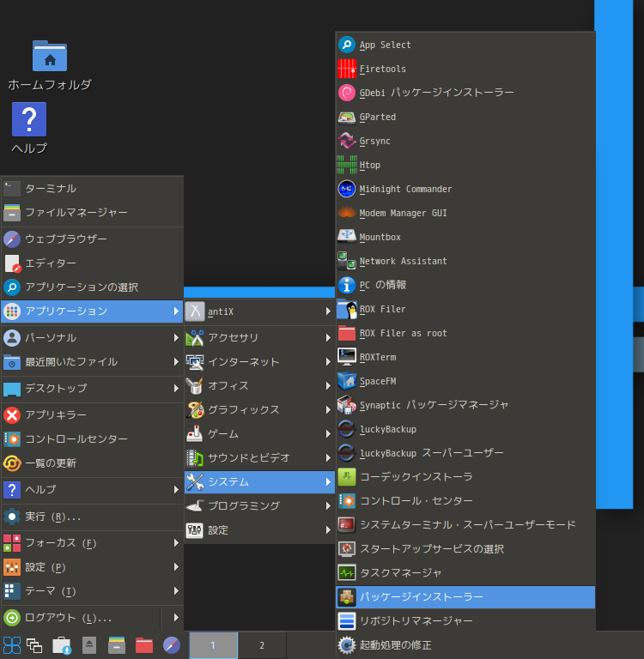Viewport: 644px width, 659px height.
Task: Open 最近開いたファイル menu entry
Action: [92, 361]
